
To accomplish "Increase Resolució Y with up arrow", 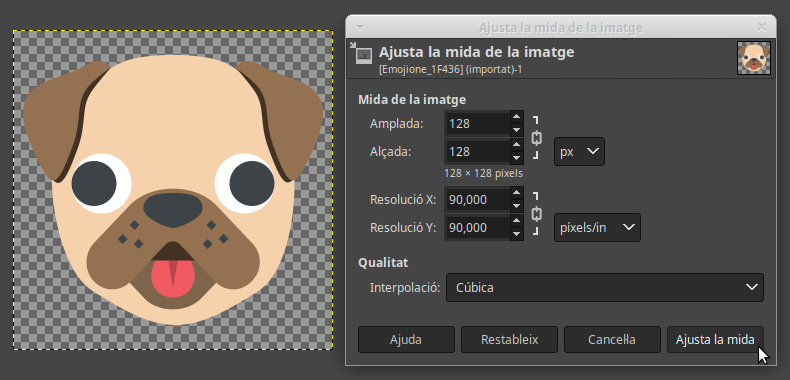I will tap(516, 221).
